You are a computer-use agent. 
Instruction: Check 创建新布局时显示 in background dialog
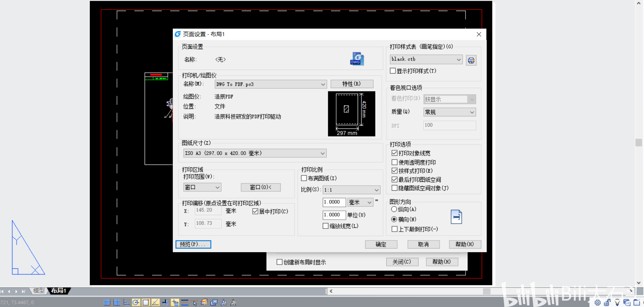280,262
